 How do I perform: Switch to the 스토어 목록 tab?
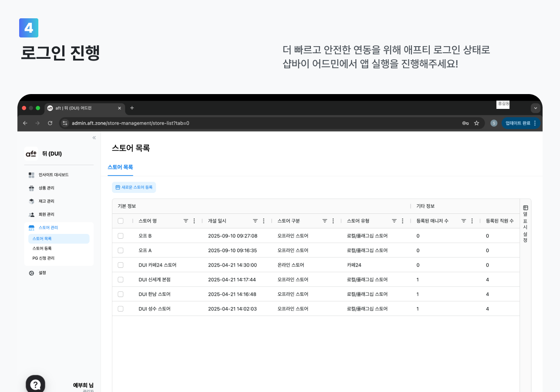click(120, 167)
